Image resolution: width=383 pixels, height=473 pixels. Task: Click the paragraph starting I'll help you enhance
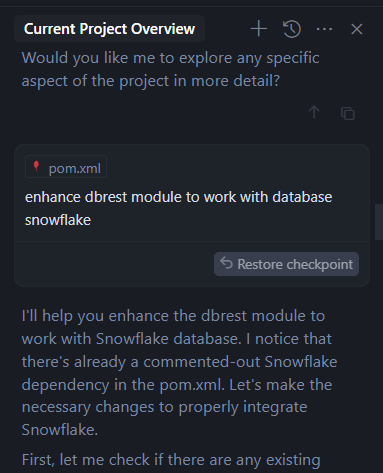point(179,373)
